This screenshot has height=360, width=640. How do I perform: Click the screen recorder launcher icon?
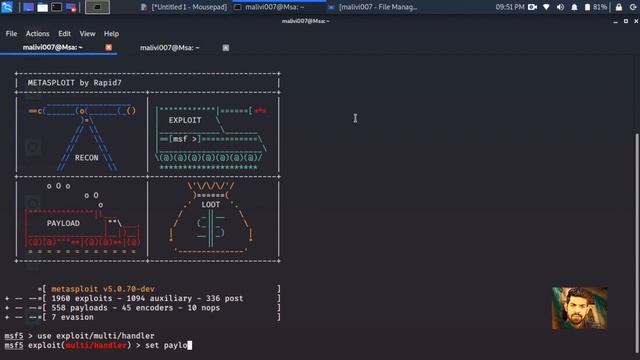pos(71,7)
